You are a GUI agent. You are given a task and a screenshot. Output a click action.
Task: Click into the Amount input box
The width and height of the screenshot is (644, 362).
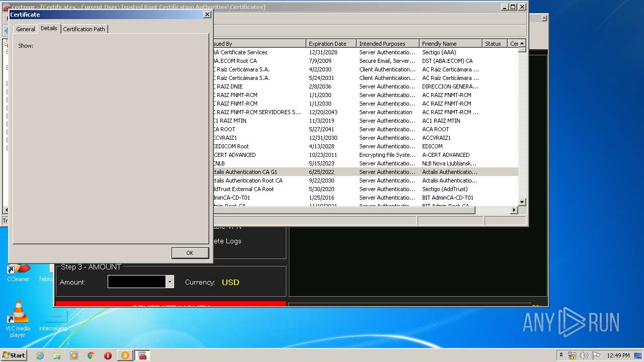[137, 282]
